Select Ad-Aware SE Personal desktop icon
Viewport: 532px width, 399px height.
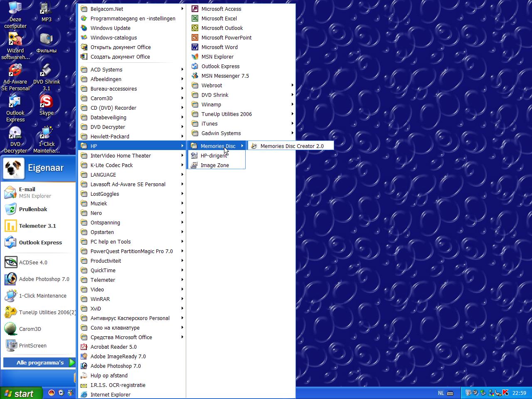click(15, 77)
